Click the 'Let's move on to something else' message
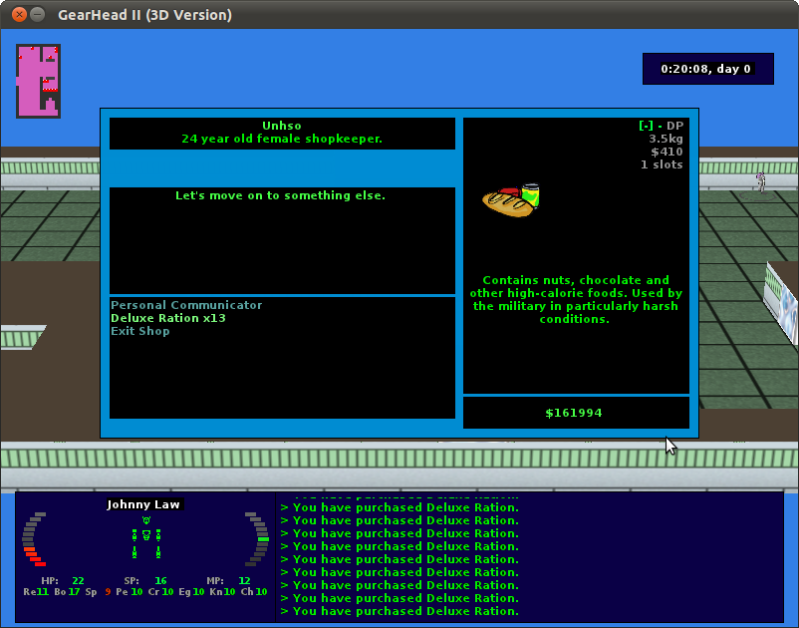This screenshot has width=799, height=628. (280, 195)
